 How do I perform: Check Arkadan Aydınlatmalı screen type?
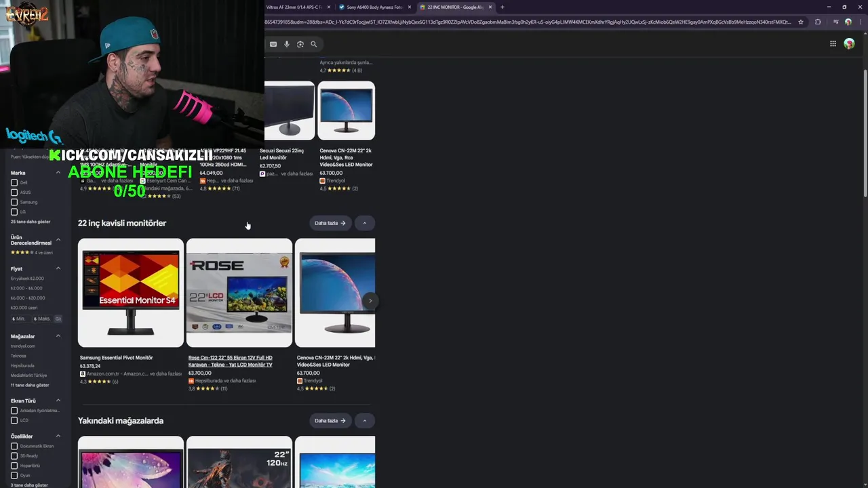(14, 411)
